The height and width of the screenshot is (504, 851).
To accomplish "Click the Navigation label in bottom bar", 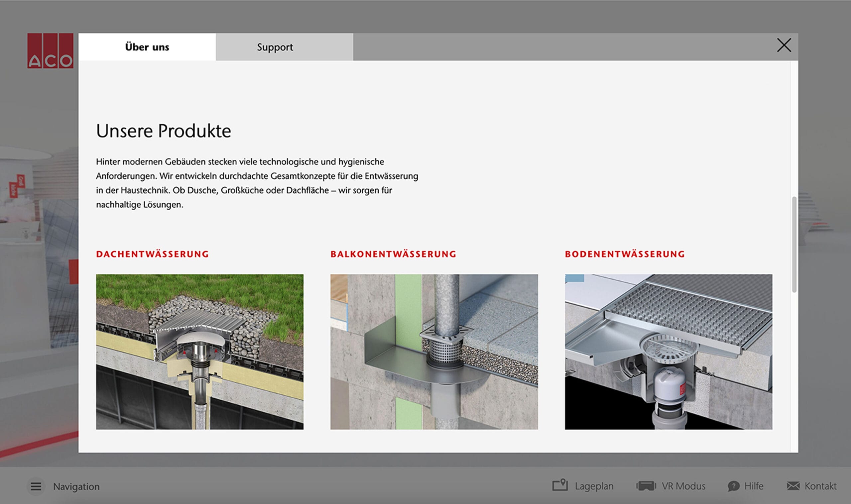I will pos(76,486).
